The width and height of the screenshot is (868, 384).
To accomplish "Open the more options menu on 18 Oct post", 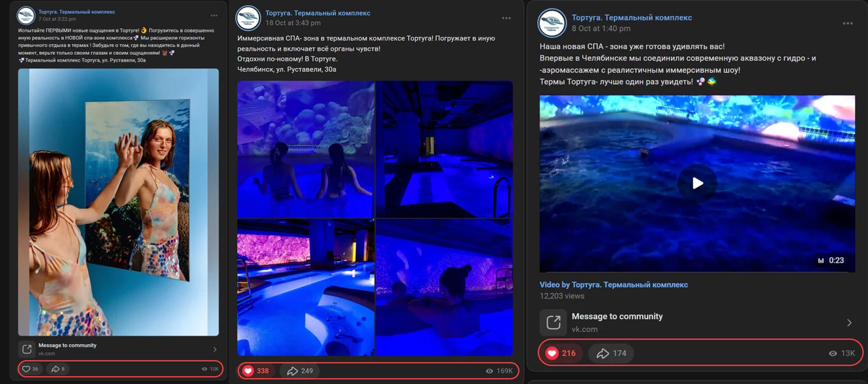I will 506,18.
